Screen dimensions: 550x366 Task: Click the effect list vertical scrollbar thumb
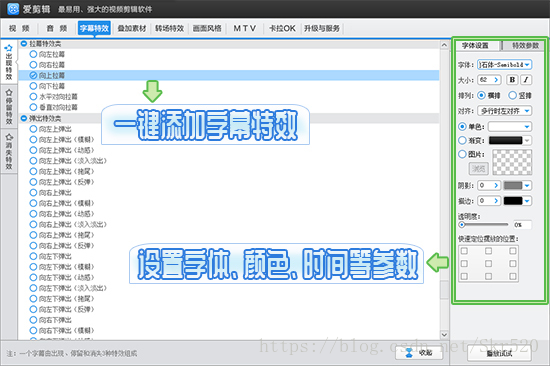point(444,290)
